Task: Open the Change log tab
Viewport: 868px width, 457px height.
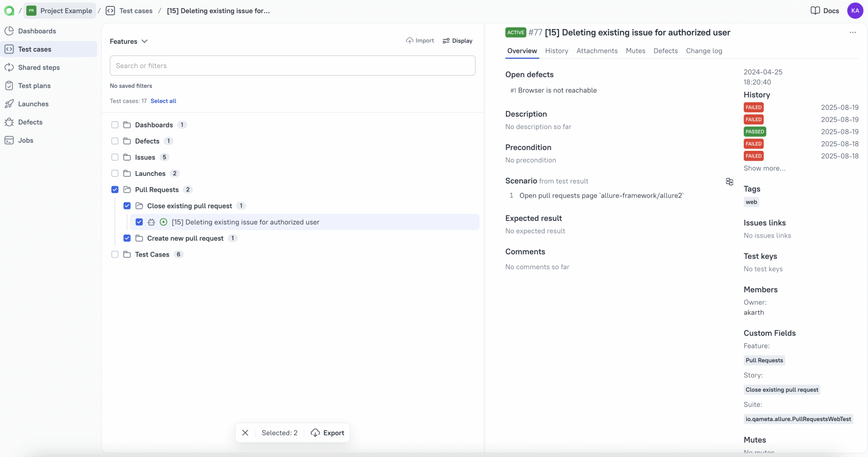Action: [x=704, y=51]
